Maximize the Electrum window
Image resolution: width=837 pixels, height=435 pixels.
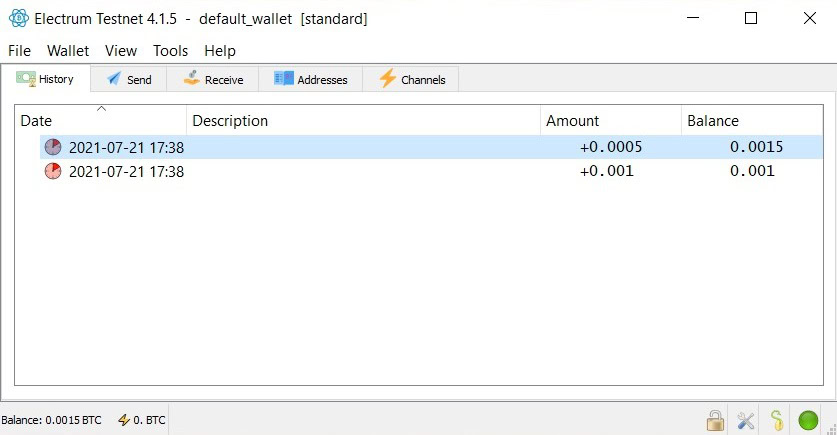(751, 18)
